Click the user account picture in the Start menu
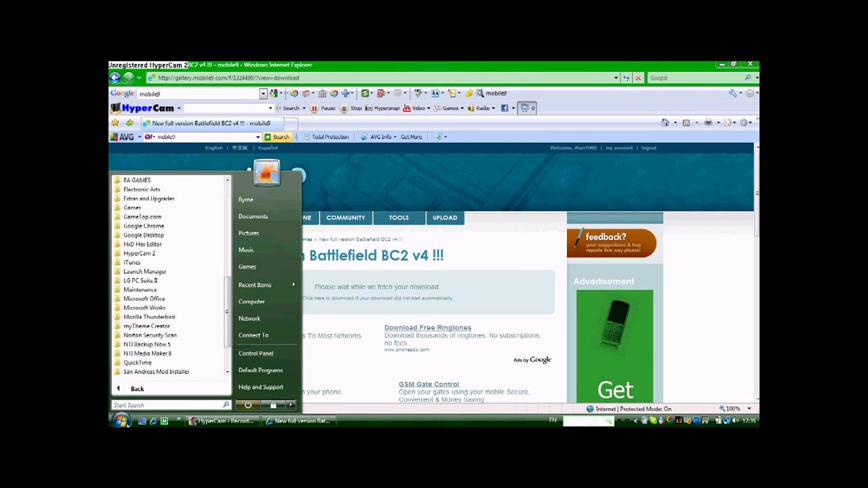868x488 pixels. click(x=267, y=173)
